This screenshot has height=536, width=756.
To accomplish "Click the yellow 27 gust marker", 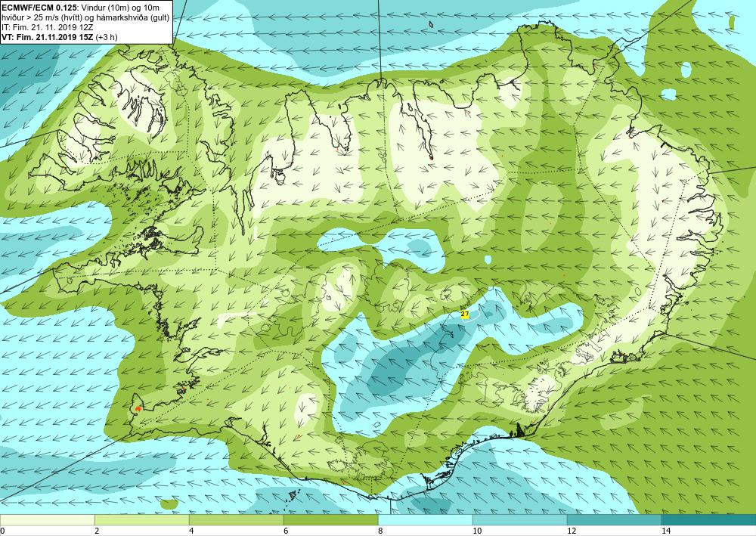I will click(465, 314).
